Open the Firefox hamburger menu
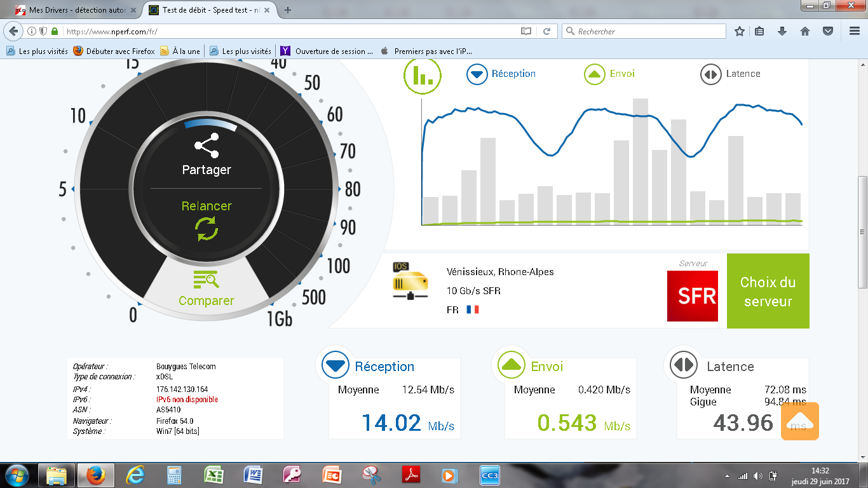Image resolution: width=868 pixels, height=488 pixels. point(855,31)
